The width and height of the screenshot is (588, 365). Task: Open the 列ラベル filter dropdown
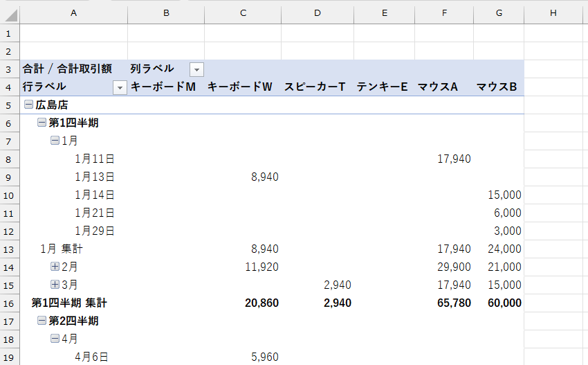click(197, 69)
